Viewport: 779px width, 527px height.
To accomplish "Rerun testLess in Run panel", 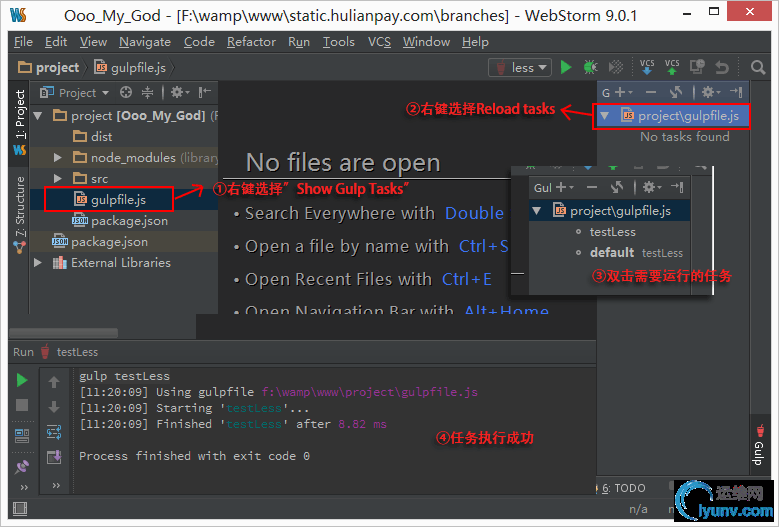I will (22, 380).
